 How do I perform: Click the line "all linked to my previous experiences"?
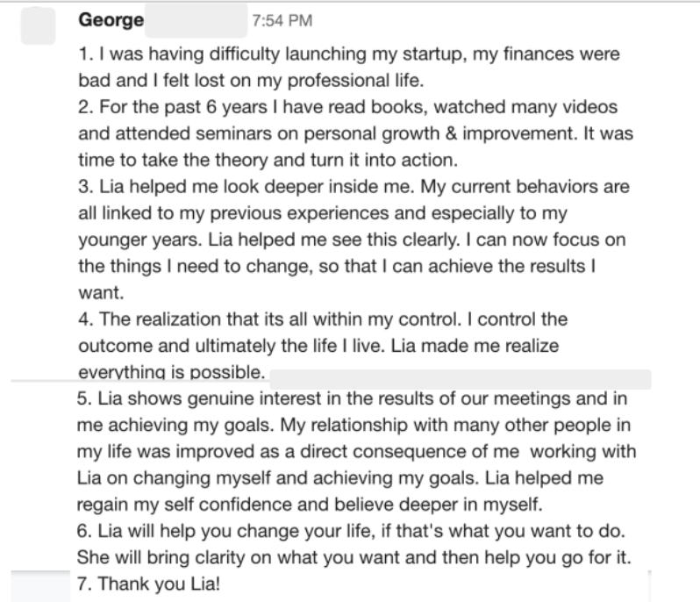coord(323,213)
